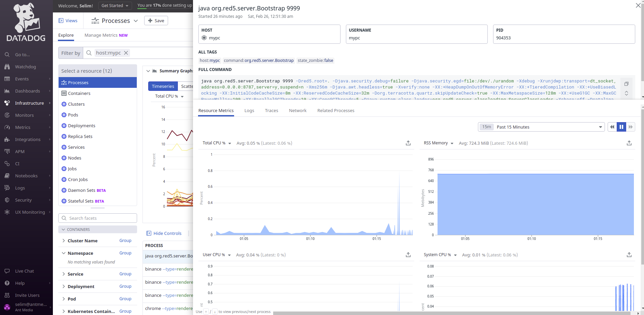
Task: Select the Resource Metrics tab
Action: (216, 110)
